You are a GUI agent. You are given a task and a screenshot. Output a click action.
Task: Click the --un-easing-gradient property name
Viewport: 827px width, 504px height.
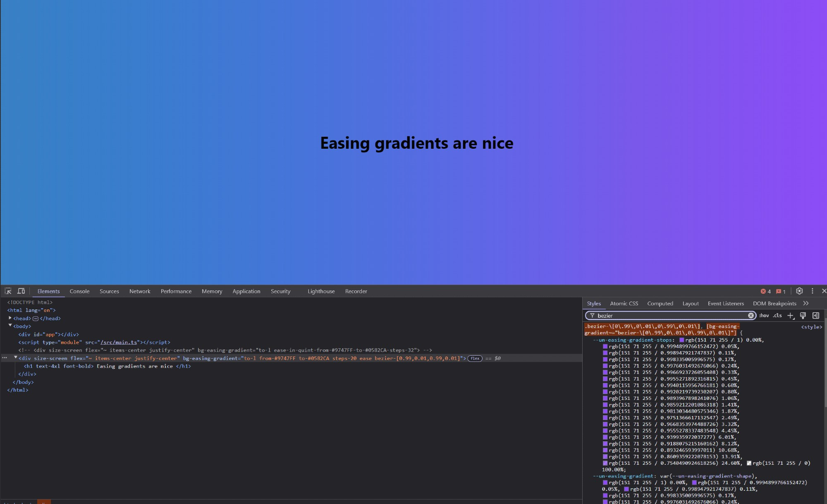[623, 476]
